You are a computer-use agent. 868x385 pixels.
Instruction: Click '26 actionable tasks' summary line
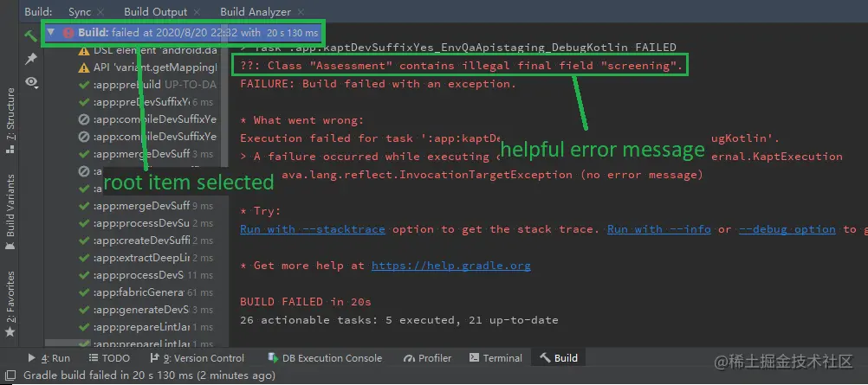click(399, 320)
